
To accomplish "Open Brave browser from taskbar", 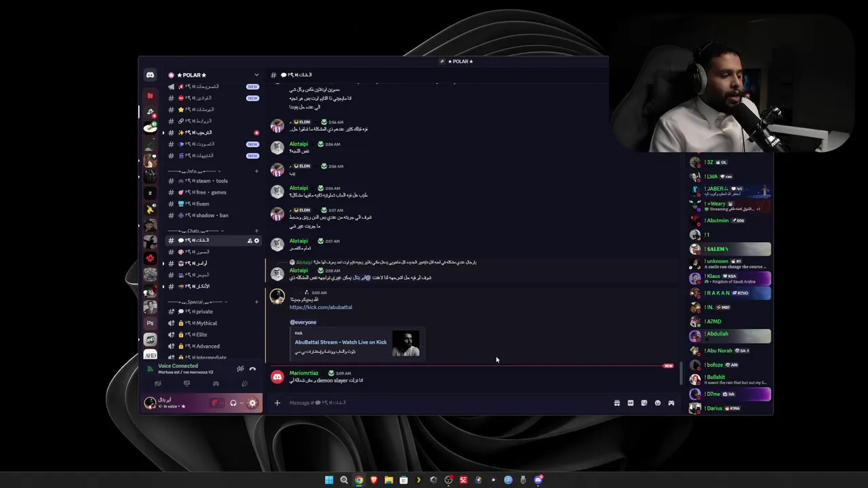I will point(374,480).
